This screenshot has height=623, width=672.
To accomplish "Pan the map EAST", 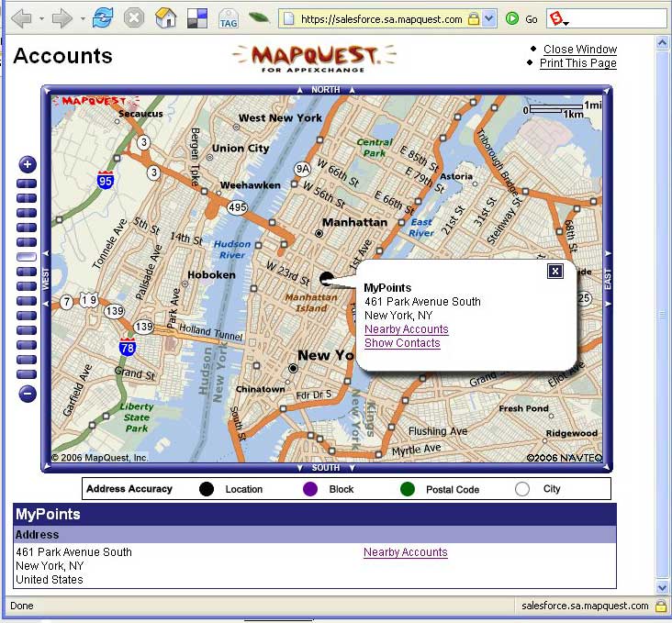I will pyautogui.click(x=608, y=279).
